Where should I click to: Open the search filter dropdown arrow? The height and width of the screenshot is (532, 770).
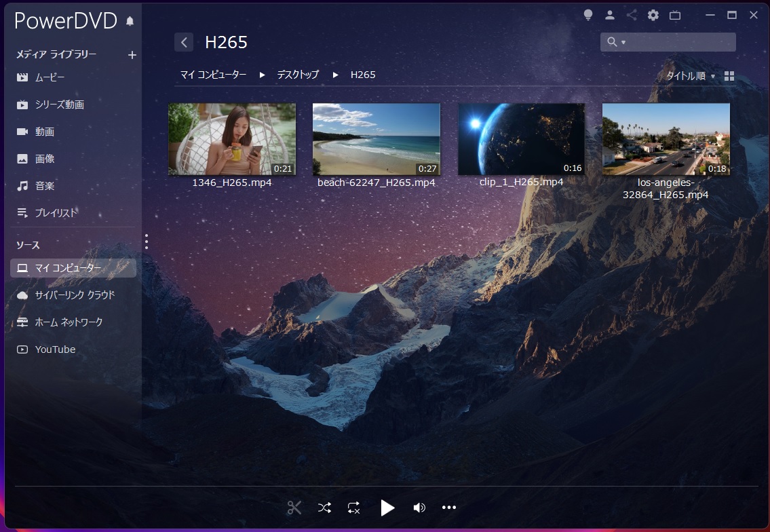pyautogui.click(x=623, y=43)
